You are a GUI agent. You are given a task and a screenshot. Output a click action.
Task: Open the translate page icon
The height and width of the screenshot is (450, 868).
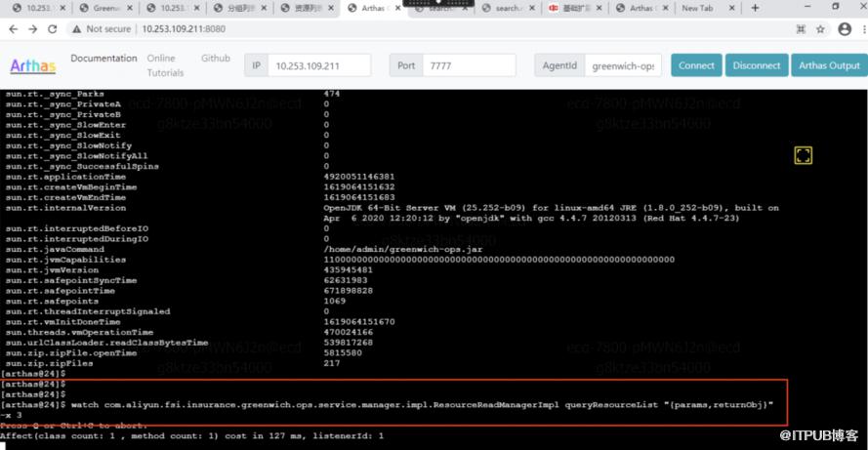click(801, 28)
